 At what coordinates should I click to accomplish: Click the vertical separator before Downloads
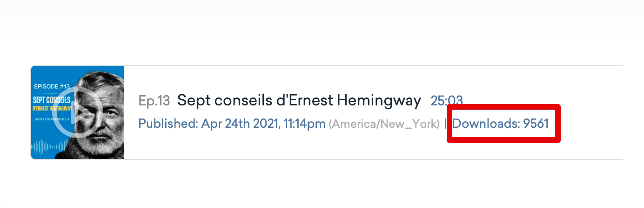click(446, 124)
